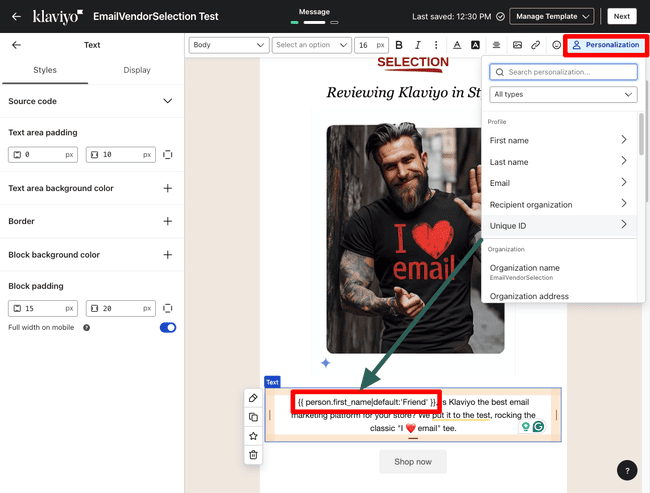Click the text area horizontal padding field
This screenshot has width=650, height=493.
click(x=121, y=155)
